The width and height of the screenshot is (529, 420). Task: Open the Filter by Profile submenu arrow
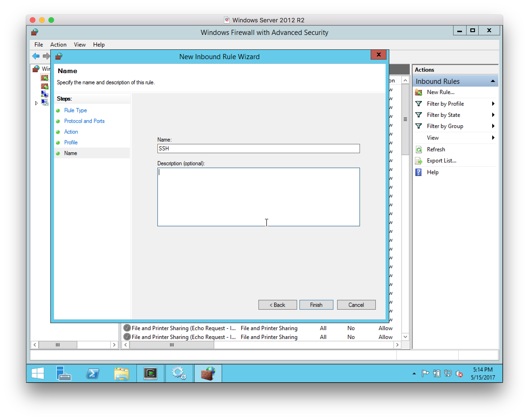tap(493, 104)
